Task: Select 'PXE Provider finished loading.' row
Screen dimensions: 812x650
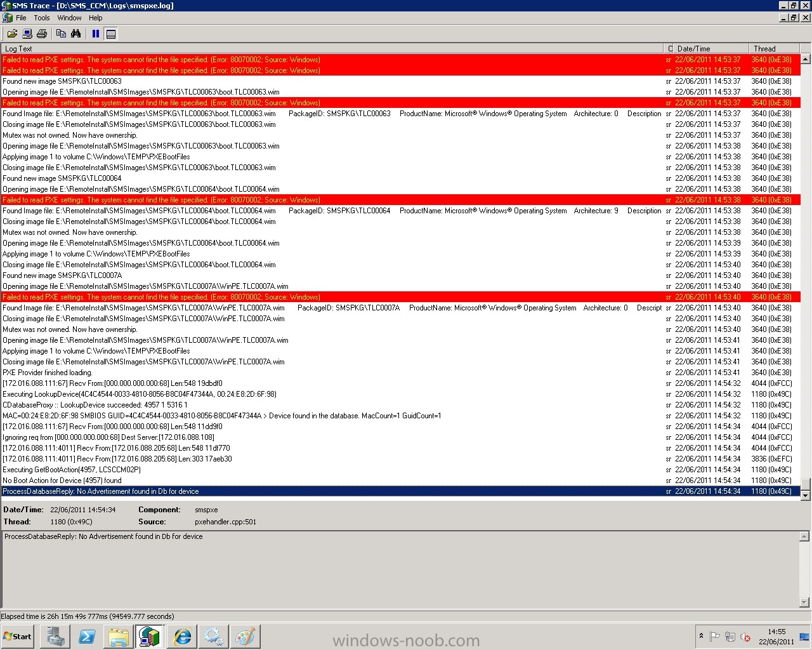Action: [x=401, y=373]
